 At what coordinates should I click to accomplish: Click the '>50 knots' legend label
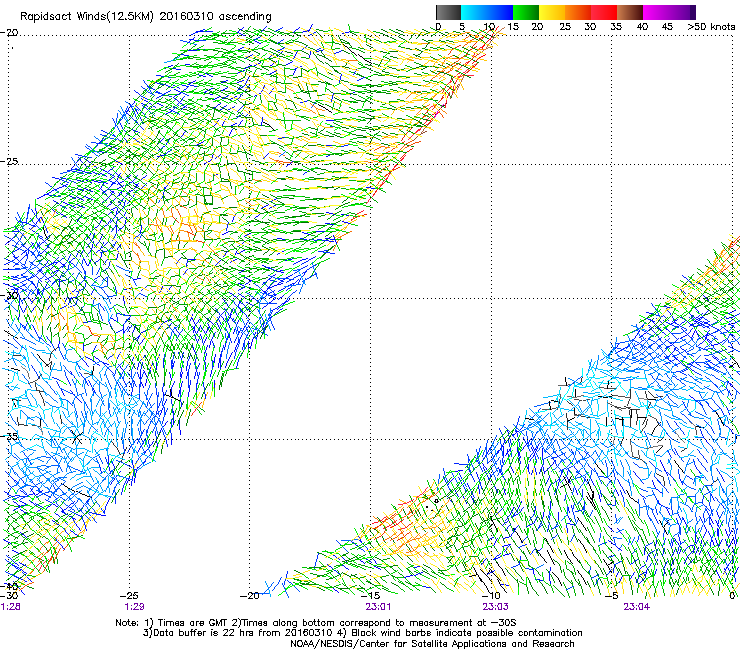tap(711, 27)
